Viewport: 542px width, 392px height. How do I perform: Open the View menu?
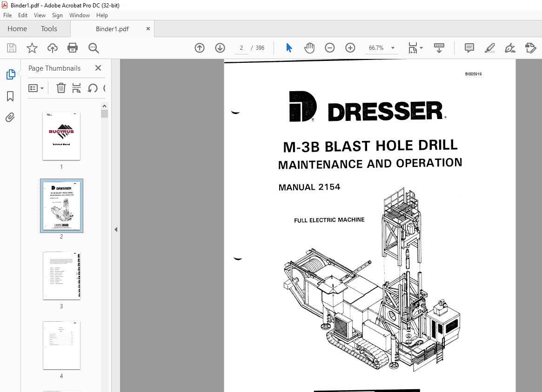40,15
